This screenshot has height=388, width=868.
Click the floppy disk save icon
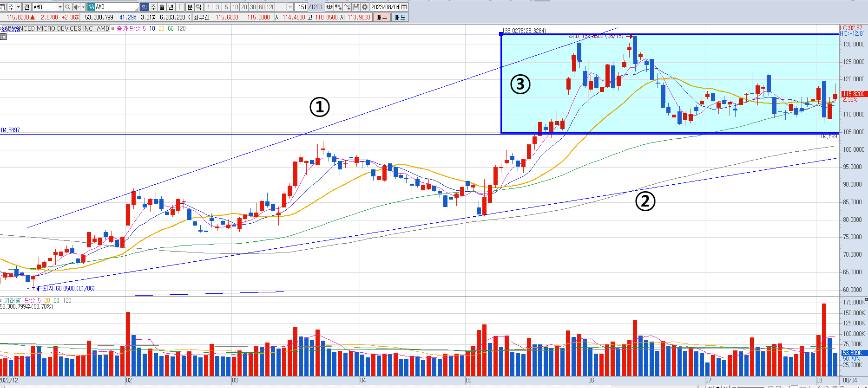pos(356,7)
